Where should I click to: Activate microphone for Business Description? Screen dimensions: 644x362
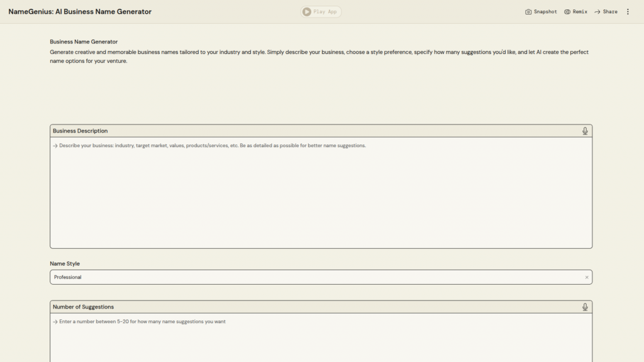(585, 131)
